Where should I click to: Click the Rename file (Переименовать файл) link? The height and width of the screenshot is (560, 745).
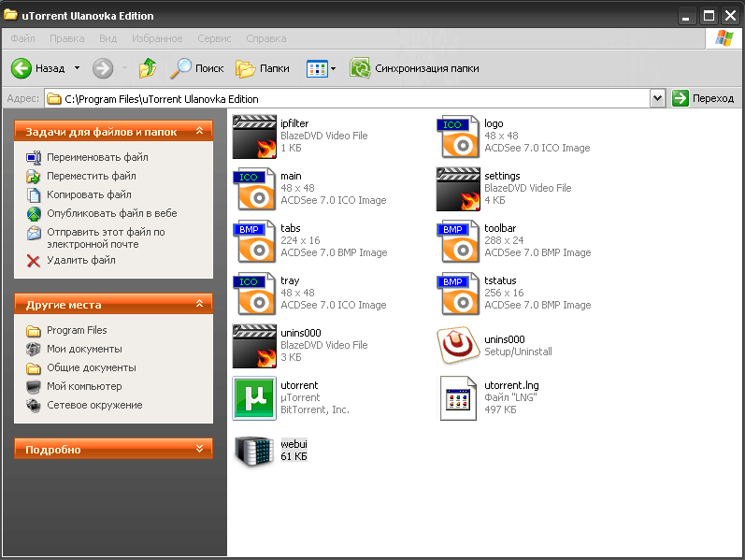pyautogui.click(x=97, y=157)
